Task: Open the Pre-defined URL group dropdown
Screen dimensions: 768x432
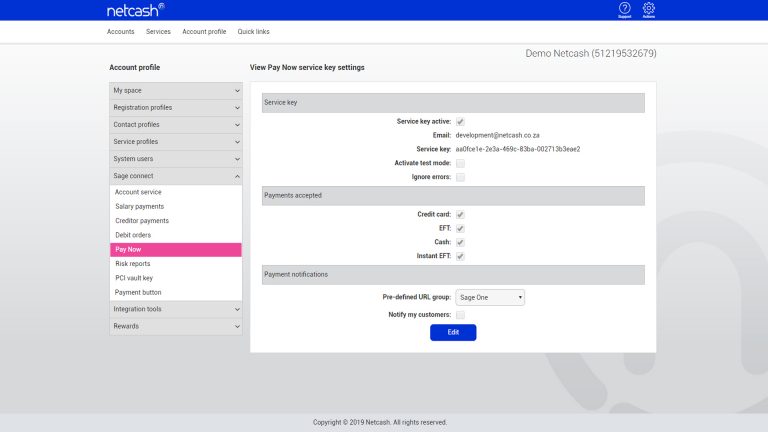Action: [490, 297]
